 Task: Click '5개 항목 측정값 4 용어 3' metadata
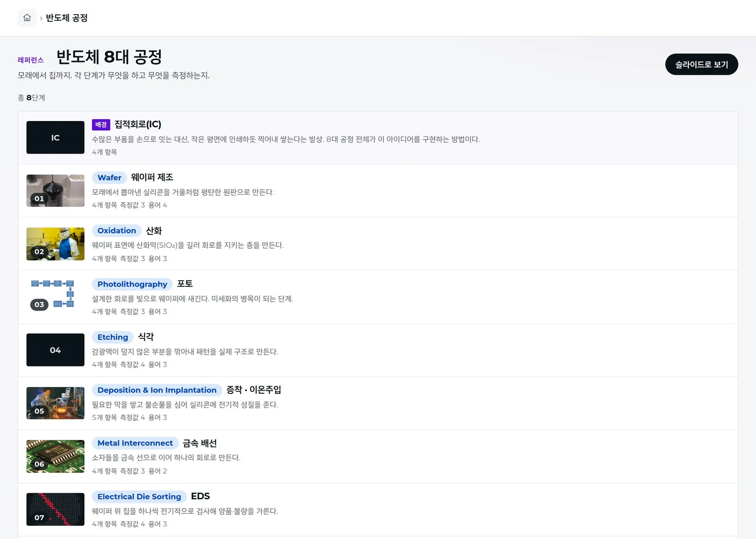129,417
